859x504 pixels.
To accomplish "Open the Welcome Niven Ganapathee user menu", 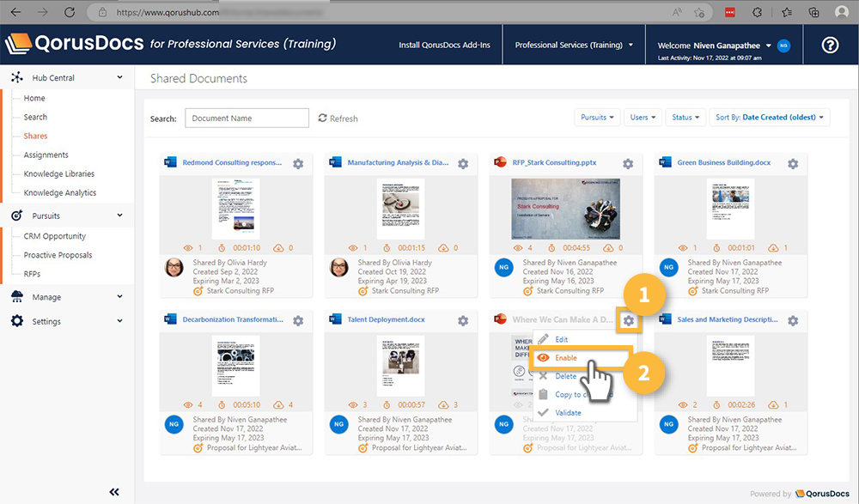I will (714, 46).
